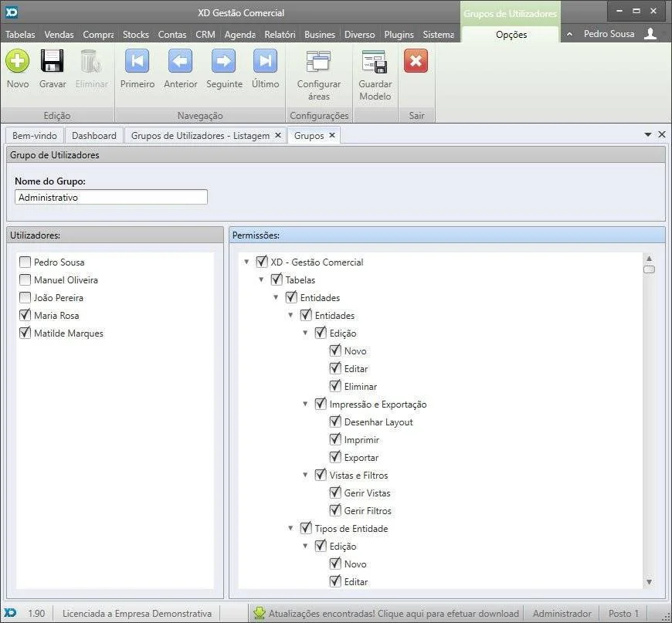Screen dimensions: 672x623
Task: Click the Eliminar trash can icon in ribbon
Action: pyautogui.click(x=91, y=61)
